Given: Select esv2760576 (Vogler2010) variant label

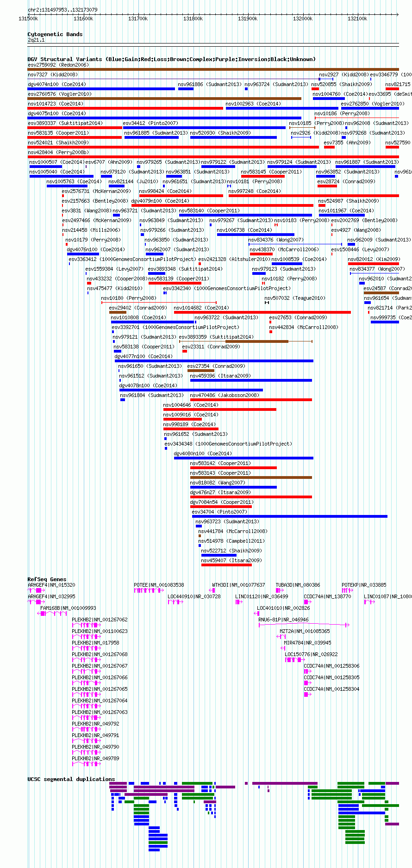Looking at the screenshot, I should (x=59, y=94).
